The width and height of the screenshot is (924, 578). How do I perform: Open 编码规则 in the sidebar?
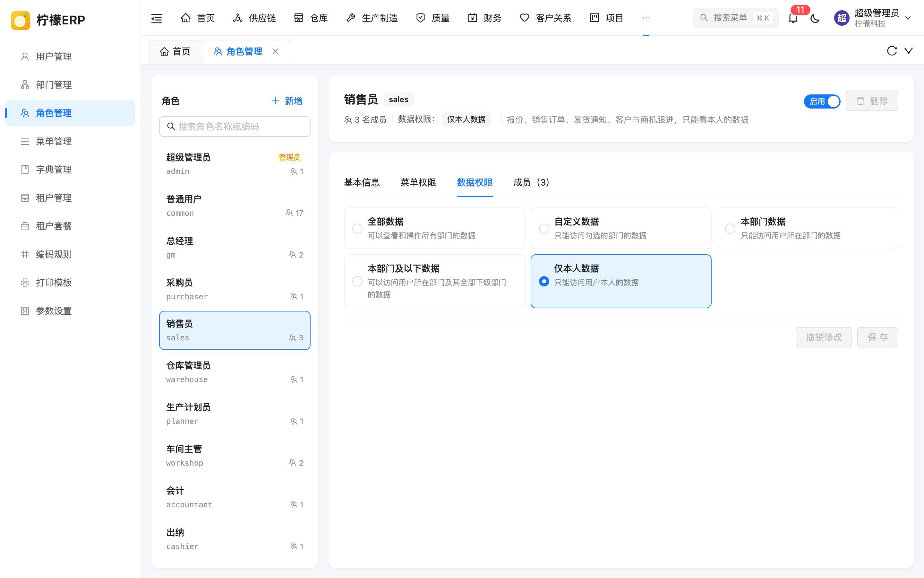[x=70, y=255]
